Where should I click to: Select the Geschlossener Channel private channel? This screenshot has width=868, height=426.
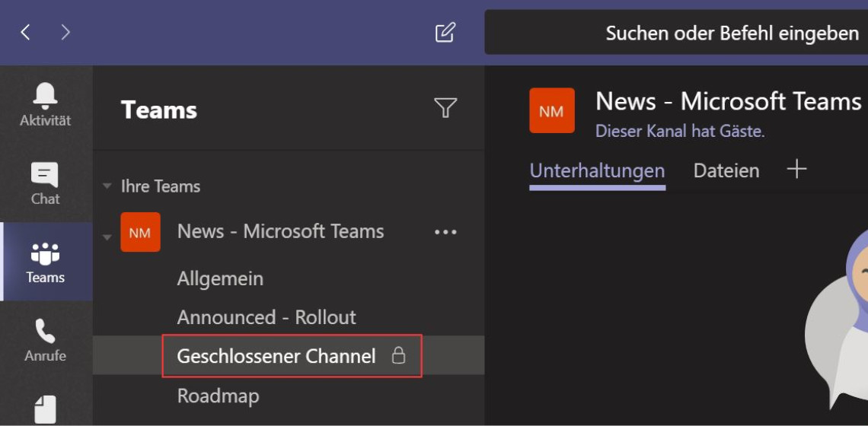tap(289, 356)
